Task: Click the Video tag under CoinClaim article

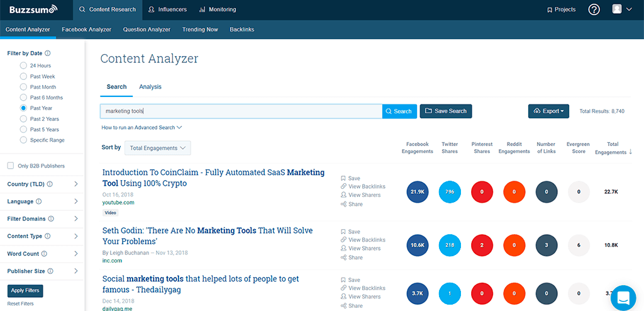Action: pos(110,213)
